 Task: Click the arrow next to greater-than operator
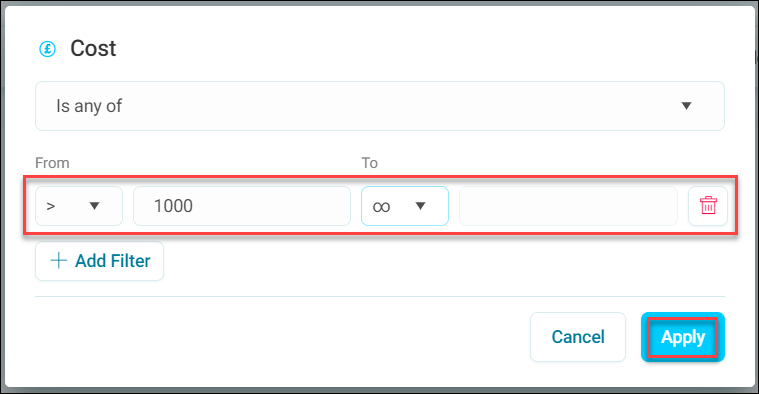94,206
